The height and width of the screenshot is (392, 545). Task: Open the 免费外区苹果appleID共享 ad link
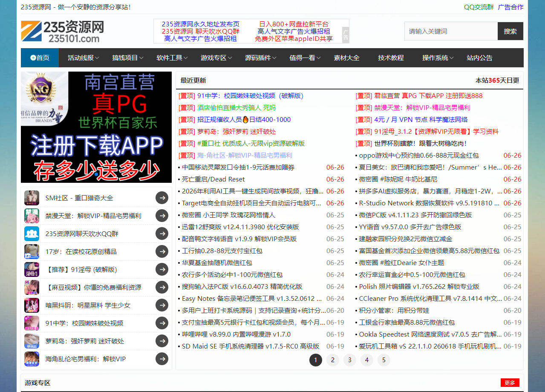[294, 39]
